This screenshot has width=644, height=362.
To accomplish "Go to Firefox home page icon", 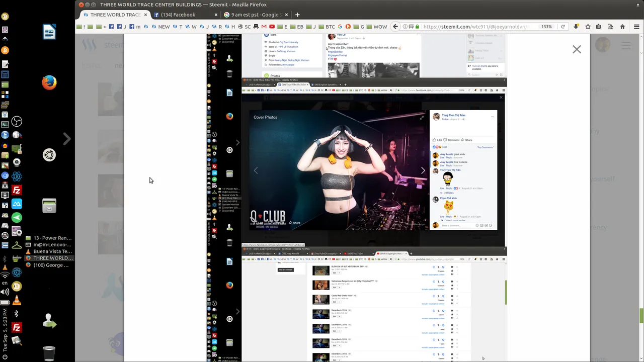I will tap(622, 27).
